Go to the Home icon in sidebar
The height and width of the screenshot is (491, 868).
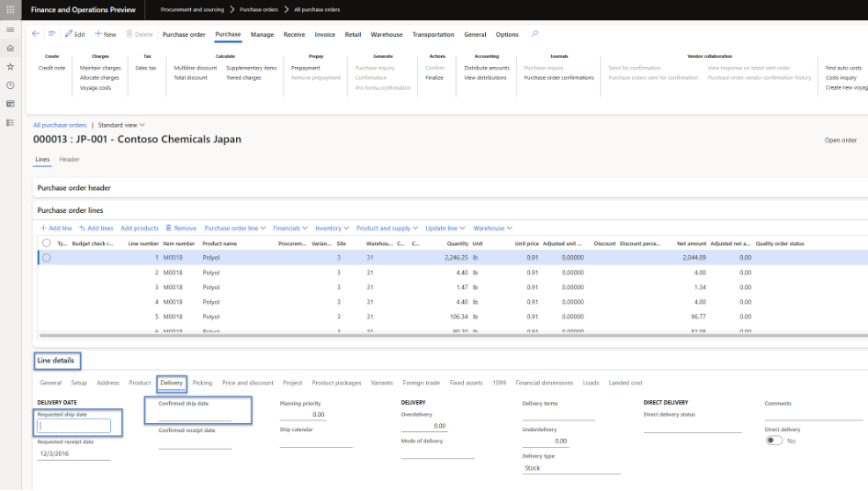click(9, 48)
